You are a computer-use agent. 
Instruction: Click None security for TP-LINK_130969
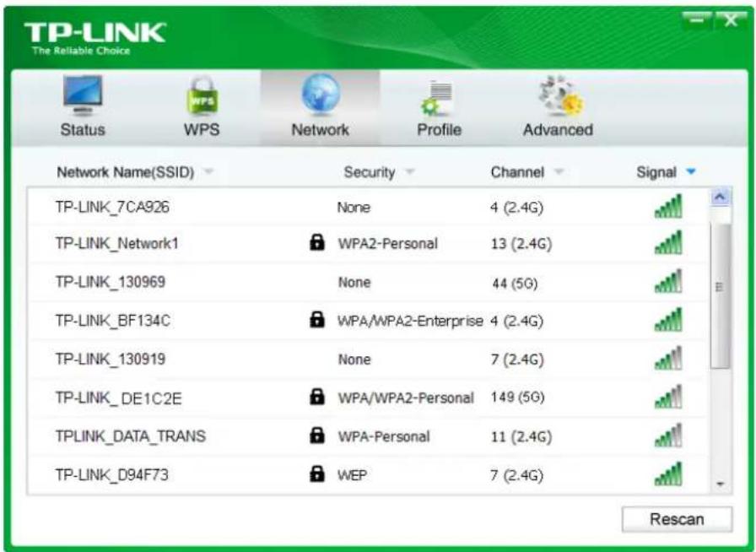354,282
